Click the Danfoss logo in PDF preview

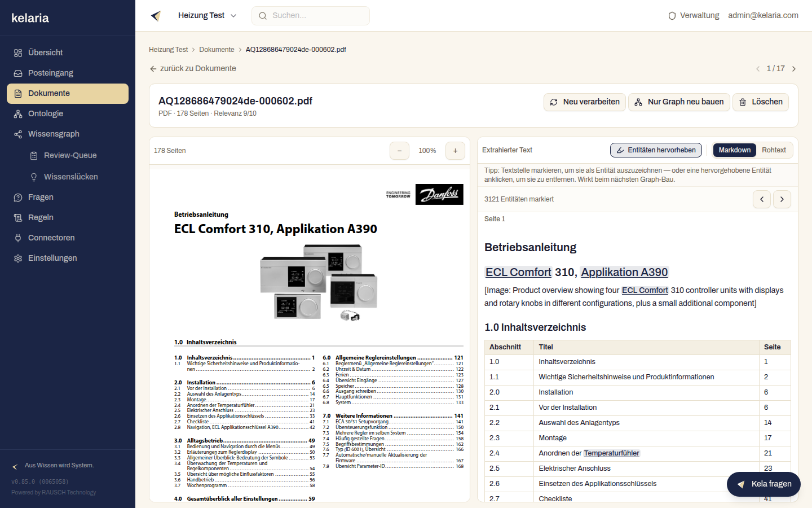439,195
